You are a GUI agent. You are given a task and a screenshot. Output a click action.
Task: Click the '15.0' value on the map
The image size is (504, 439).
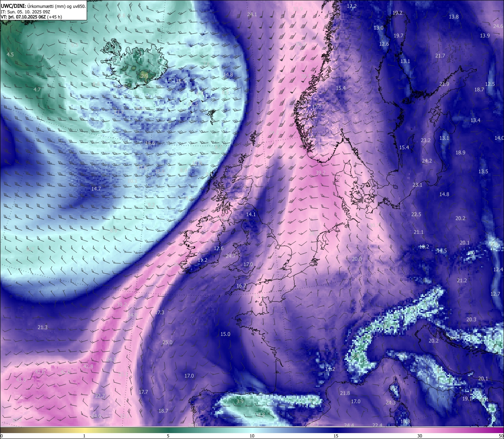[225, 334]
